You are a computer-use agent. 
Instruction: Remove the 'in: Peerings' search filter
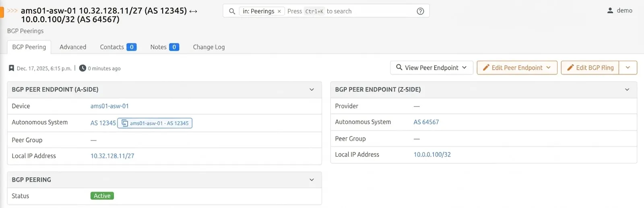coord(279,11)
